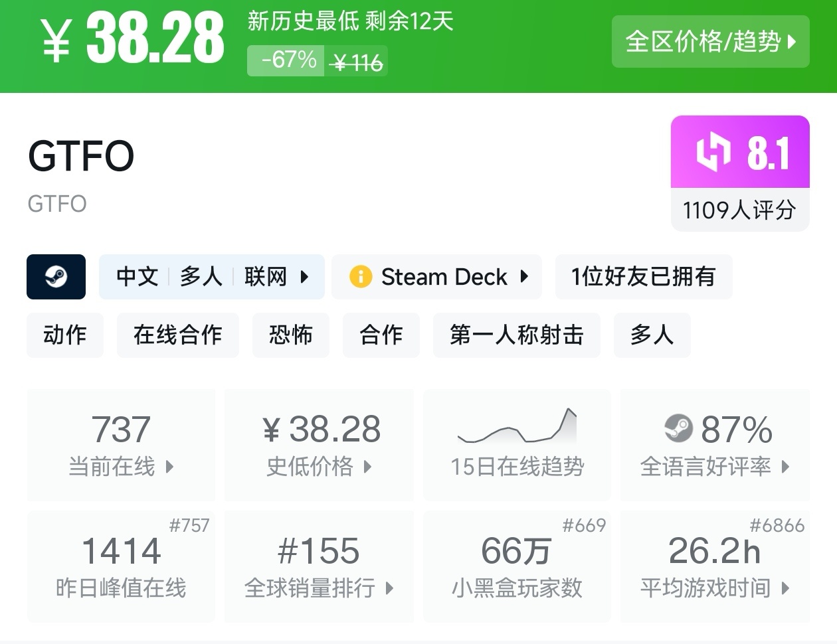Open 全区价格/趋势 price trends
The height and width of the screenshot is (644, 837).
(x=710, y=42)
